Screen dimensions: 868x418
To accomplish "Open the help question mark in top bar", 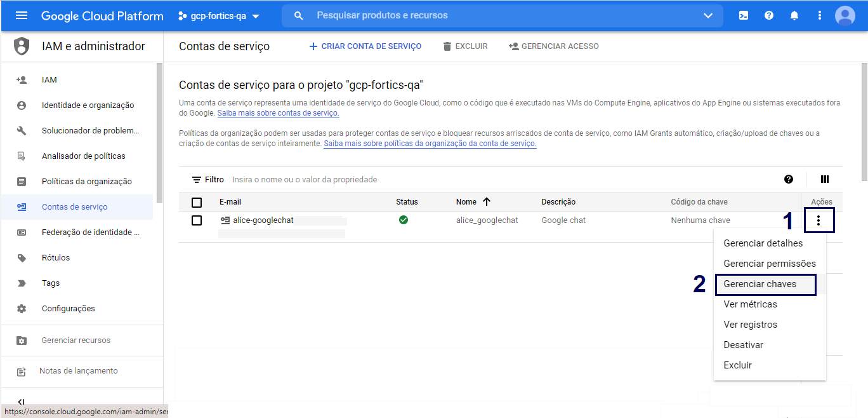I will (769, 16).
